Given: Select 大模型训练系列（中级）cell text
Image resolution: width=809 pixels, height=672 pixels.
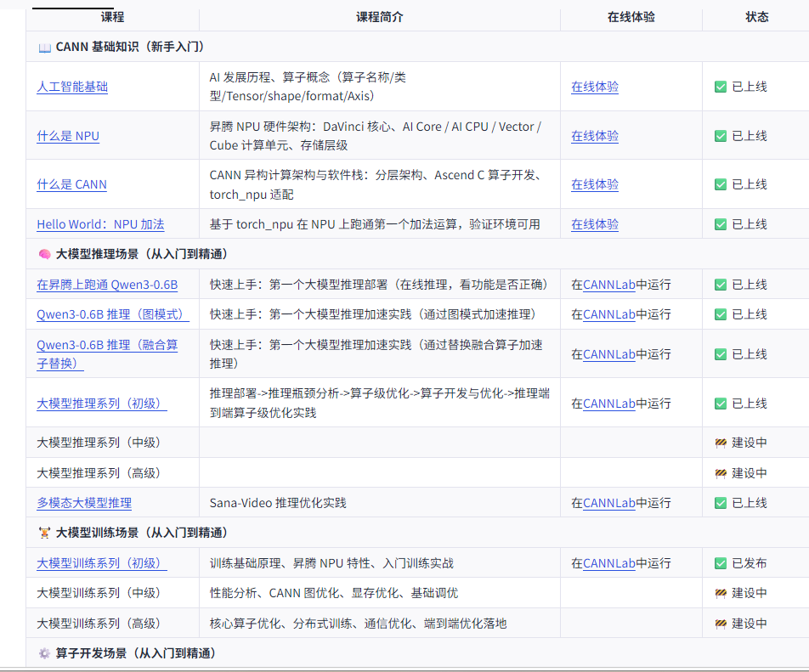Looking at the screenshot, I should click(x=99, y=593).
